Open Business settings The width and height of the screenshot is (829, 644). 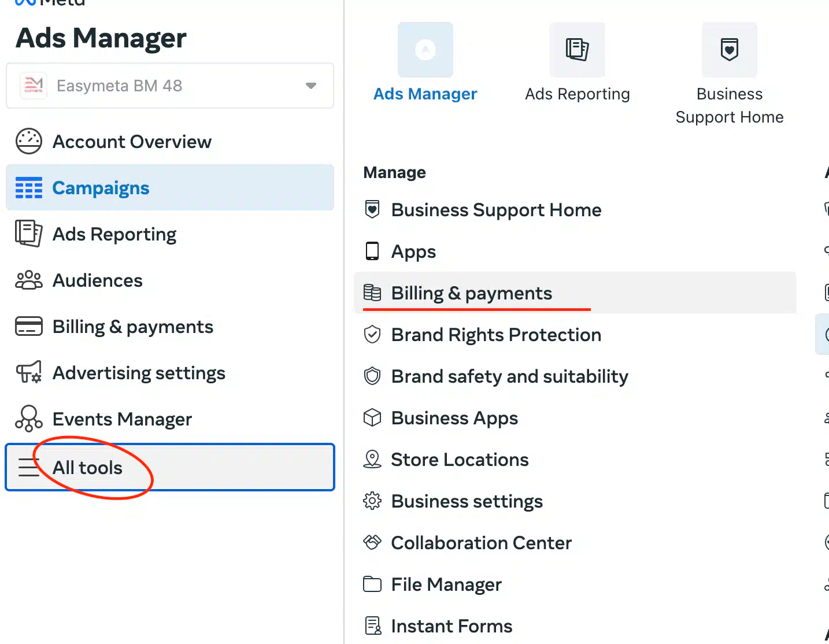[575, 501]
